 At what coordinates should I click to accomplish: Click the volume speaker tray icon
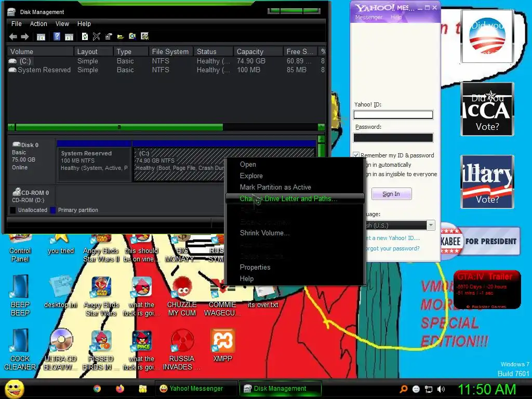[441, 389]
